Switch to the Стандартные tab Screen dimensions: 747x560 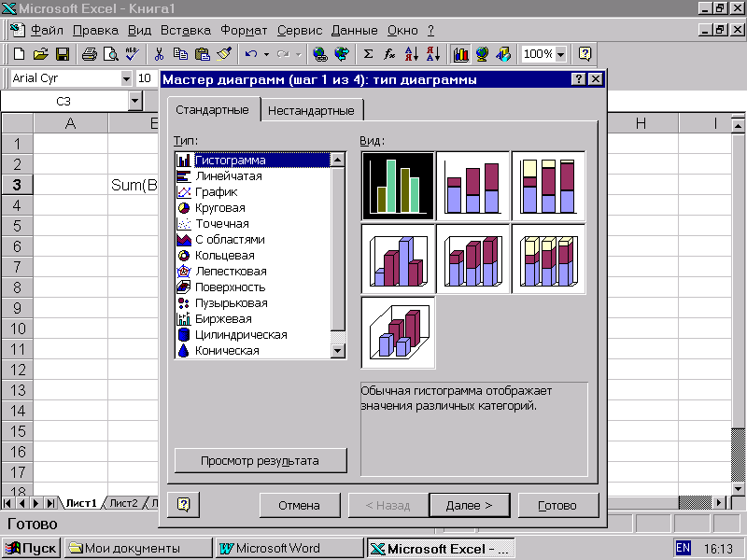click(213, 109)
